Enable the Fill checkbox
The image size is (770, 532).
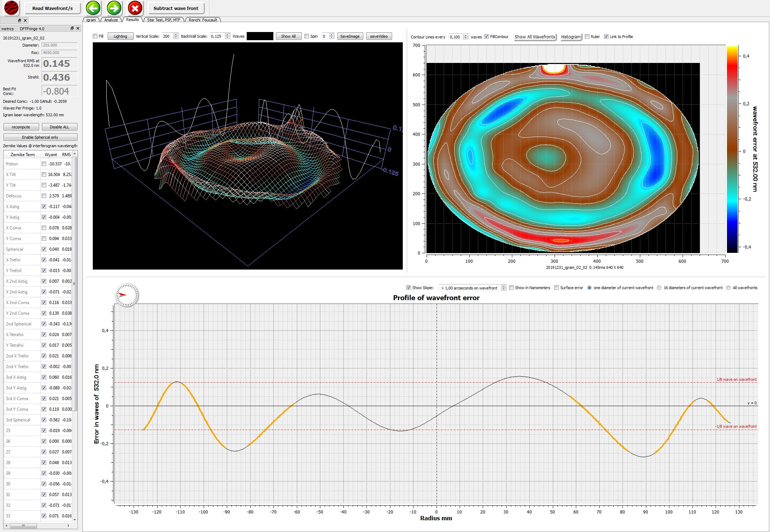(x=95, y=36)
